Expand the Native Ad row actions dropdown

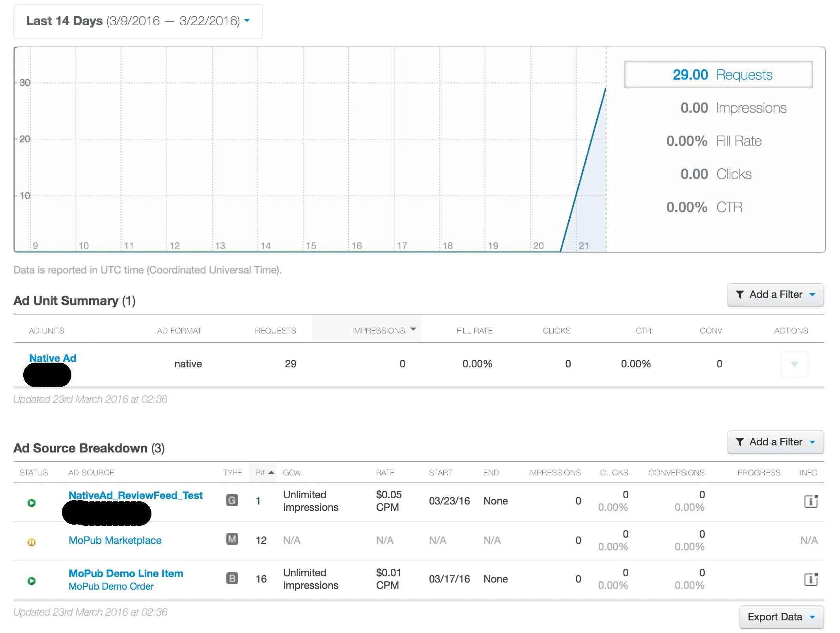click(x=794, y=364)
